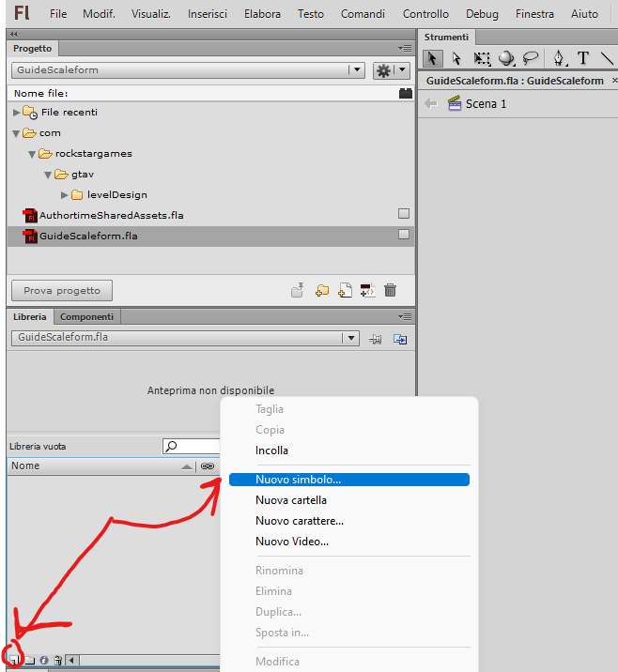Image resolution: width=618 pixels, height=672 pixels.
Task: Open the Libreria panel options menu
Action: (x=405, y=316)
